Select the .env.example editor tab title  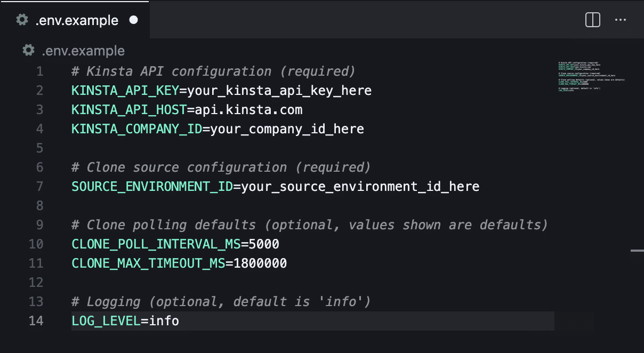[x=77, y=20]
